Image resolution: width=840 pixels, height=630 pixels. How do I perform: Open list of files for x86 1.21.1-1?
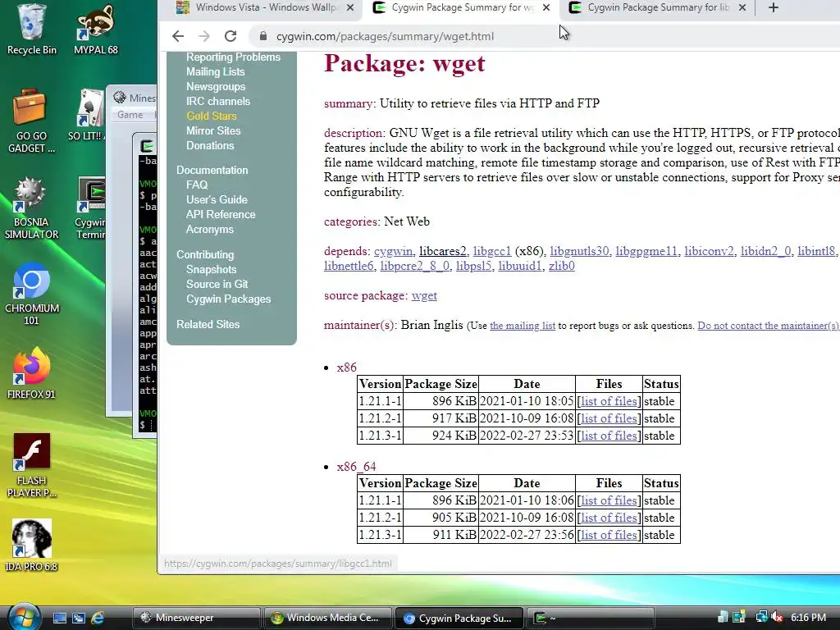pos(609,401)
